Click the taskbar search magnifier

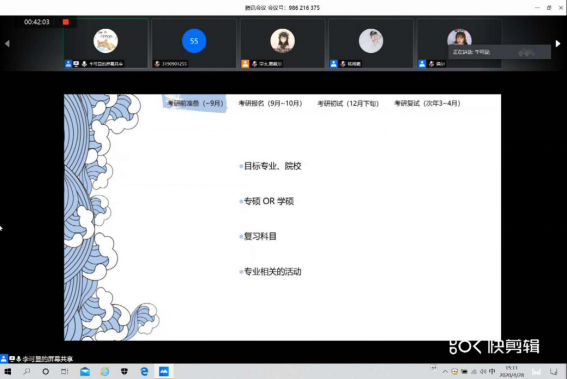27,371
